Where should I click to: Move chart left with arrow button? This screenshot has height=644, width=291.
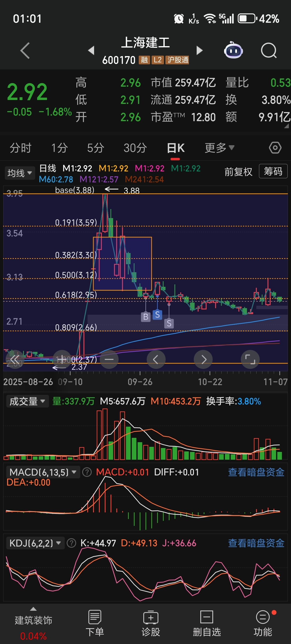point(156,359)
